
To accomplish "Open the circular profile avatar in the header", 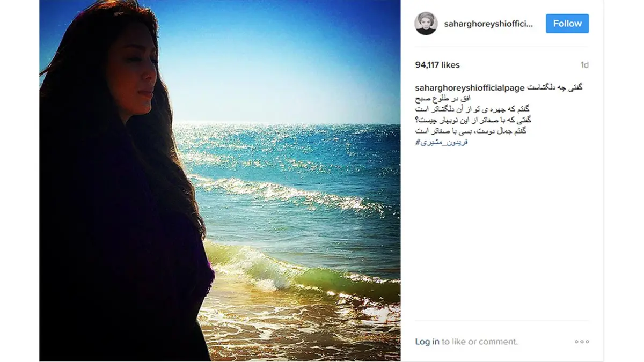I will pyautogui.click(x=426, y=24).
